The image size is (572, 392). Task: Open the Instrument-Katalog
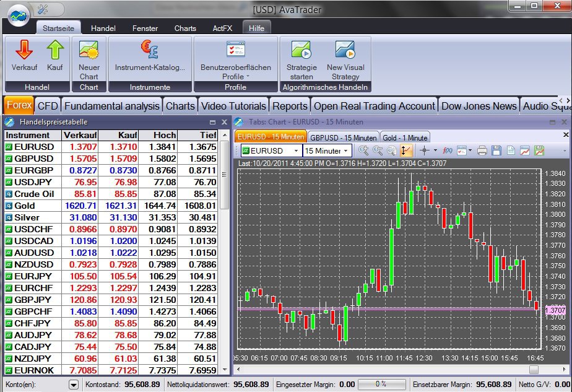pos(150,56)
